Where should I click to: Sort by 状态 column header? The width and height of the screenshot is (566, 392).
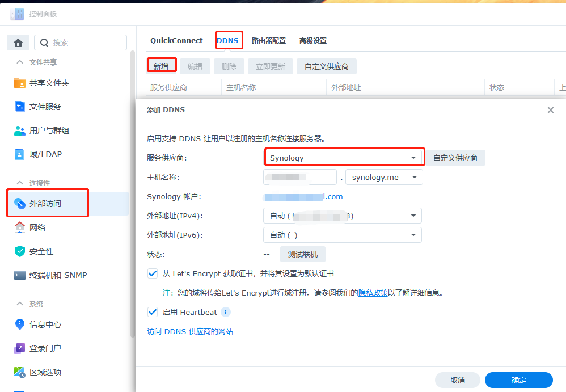[x=519, y=87]
